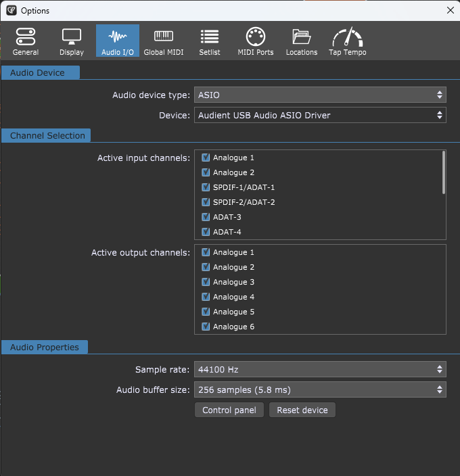This screenshot has height=476, width=460.
Task: Open the Tap Tempo gauge icon
Action: [348, 41]
